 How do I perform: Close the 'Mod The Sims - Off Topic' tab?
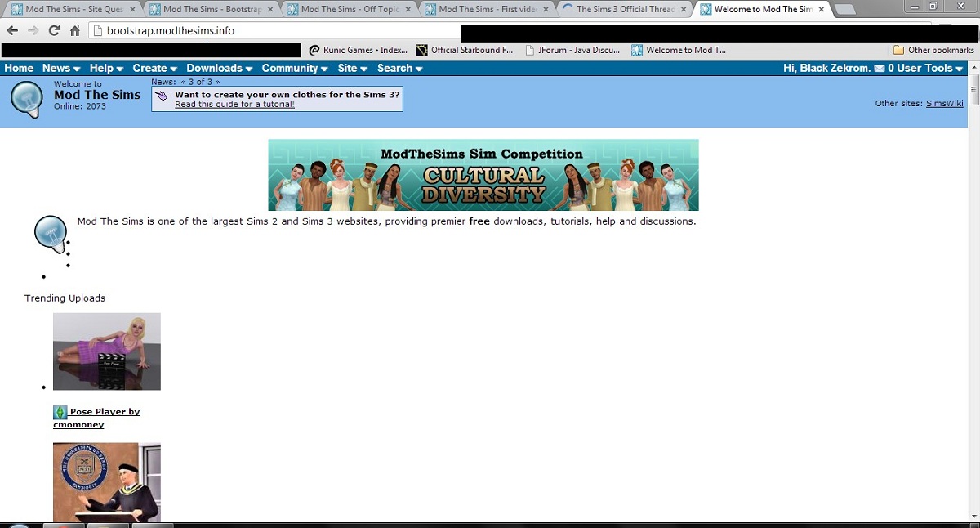point(408,10)
